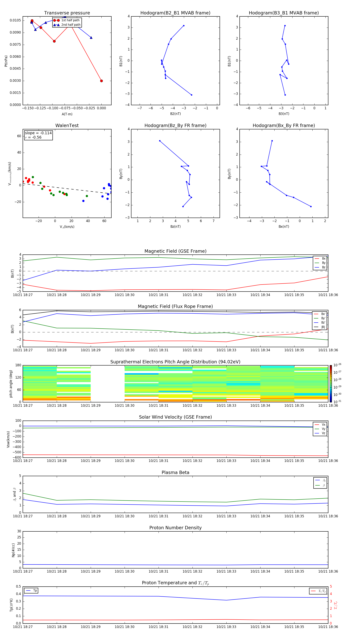Click the 'Tp' legend in temperature plot
This screenshot has height=644, width=351.
coord(31,591)
